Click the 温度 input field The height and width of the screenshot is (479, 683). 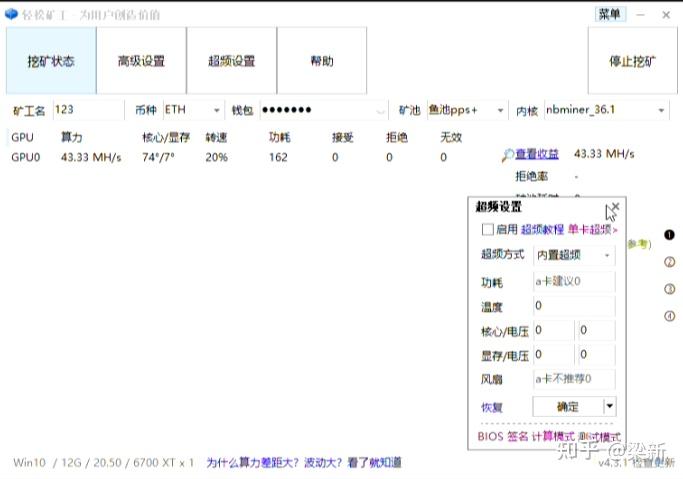pyautogui.click(x=574, y=306)
